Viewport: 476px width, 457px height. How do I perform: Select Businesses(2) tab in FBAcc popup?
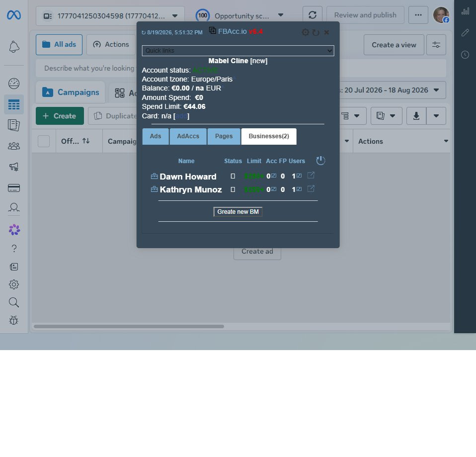[x=269, y=136]
